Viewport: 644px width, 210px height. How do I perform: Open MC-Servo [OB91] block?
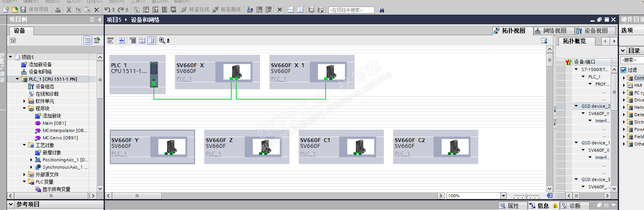click(x=60, y=138)
